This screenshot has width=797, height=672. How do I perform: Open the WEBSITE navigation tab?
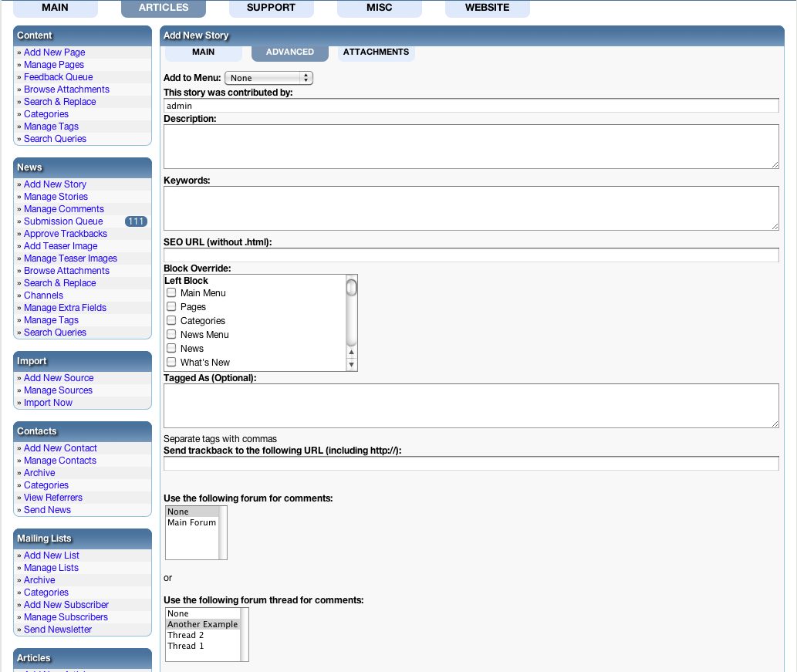tap(487, 8)
